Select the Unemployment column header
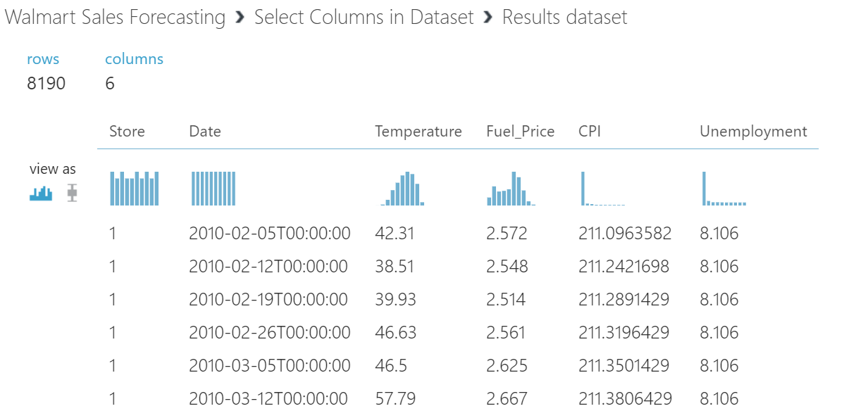868x411 pixels. [x=753, y=131]
